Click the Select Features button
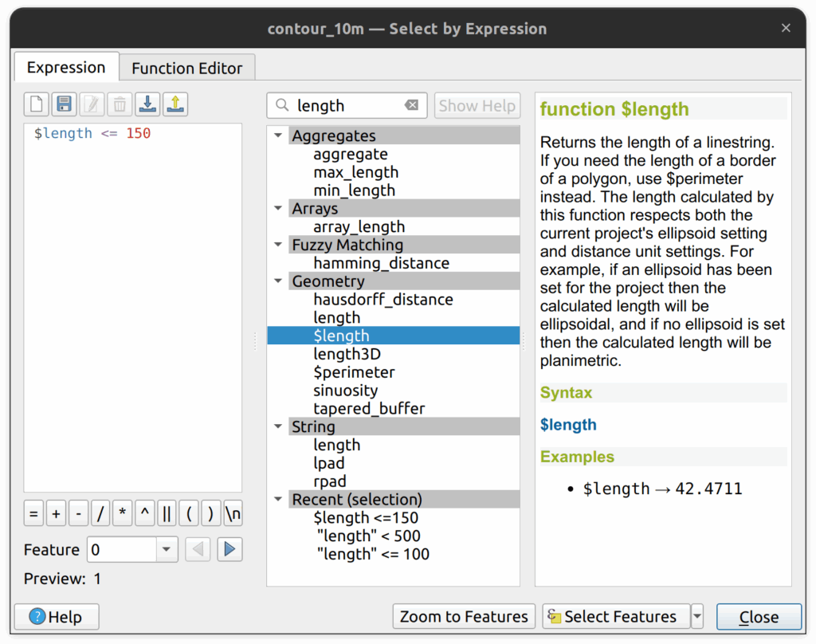Screen dimensions: 816x644 coord(616,616)
